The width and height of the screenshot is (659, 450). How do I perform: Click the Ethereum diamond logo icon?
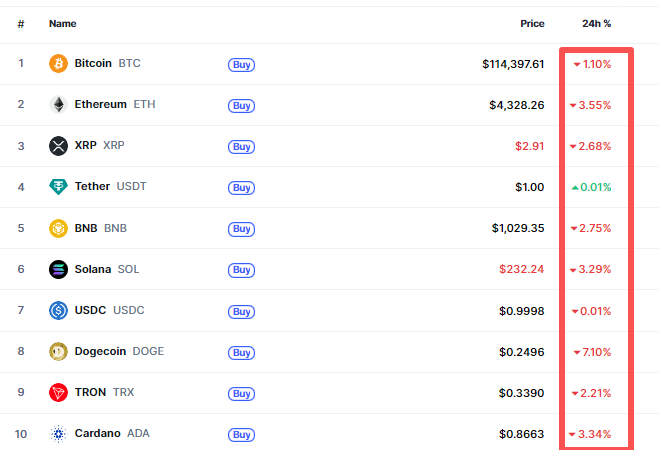tap(58, 105)
